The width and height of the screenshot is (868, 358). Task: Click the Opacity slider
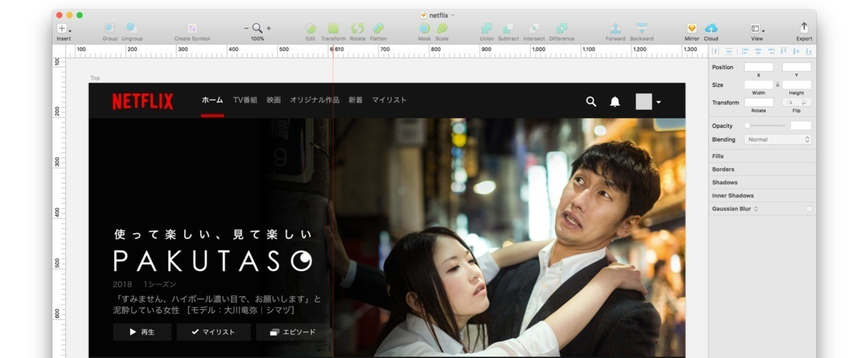click(x=765, y=125)
